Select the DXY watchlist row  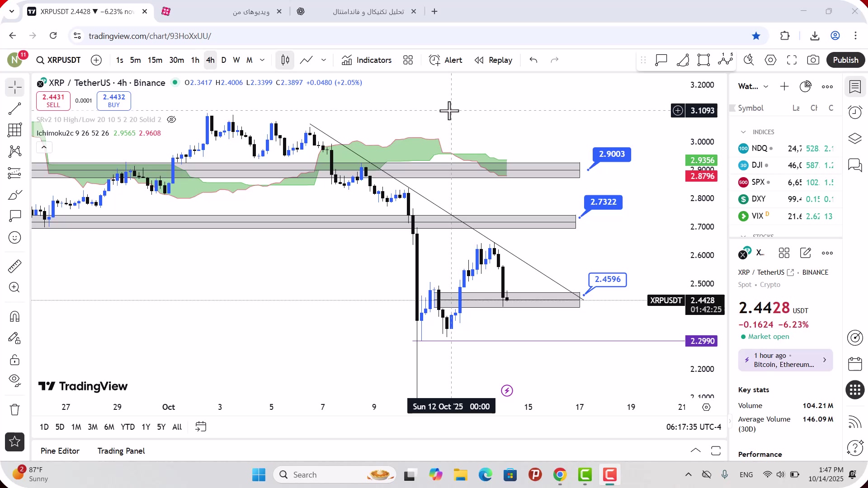tap(785, 199)
